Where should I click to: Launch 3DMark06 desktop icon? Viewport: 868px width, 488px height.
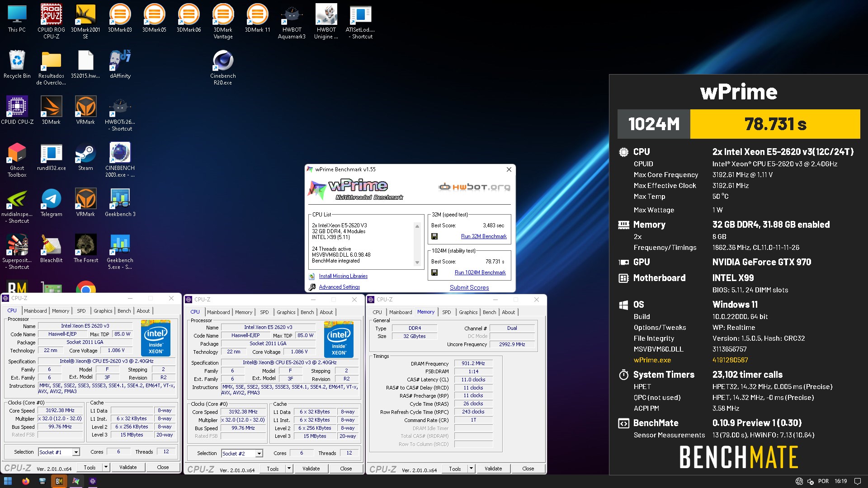point(189,18)
